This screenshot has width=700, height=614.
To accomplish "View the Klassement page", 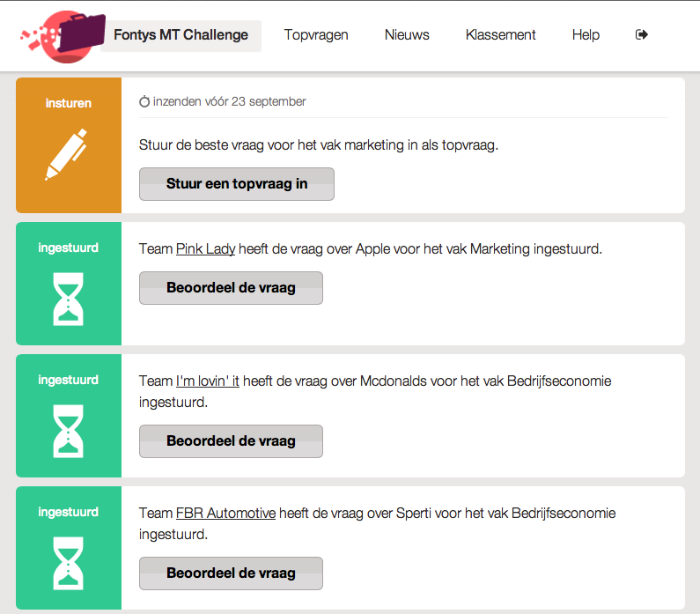I will [500, 35].
